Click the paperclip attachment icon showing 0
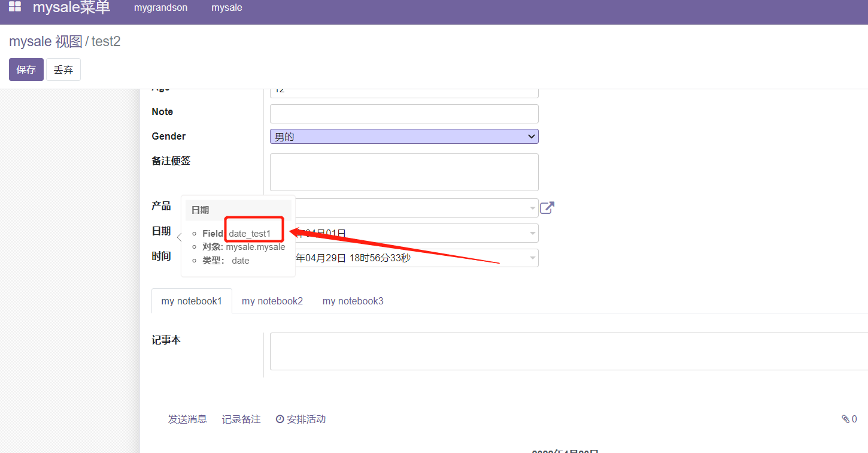Image resolution: width=868 pixels, height=453 pixels. tap(846, 418)
